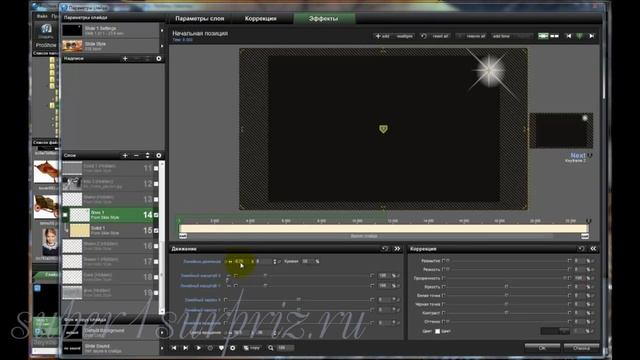Viewport: 640px width, 360px height.
Task: Add a new caption with the plus icon
Action: [125, 59]
